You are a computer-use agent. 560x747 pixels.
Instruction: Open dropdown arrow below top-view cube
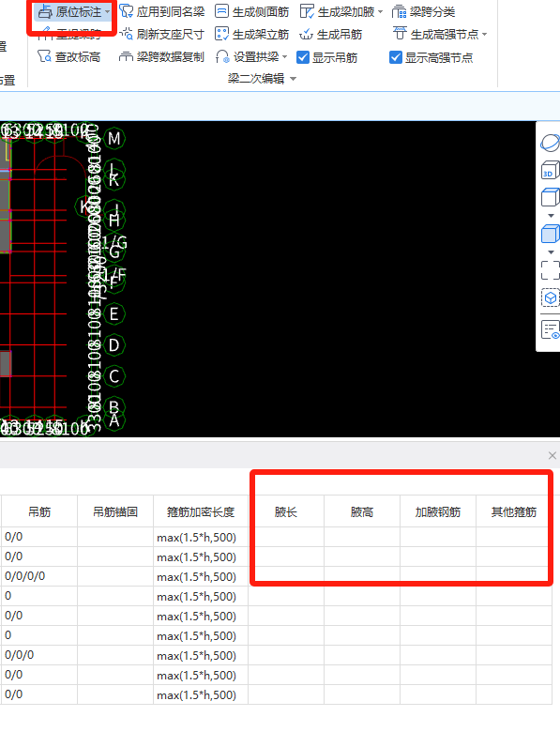pos(551,216)
